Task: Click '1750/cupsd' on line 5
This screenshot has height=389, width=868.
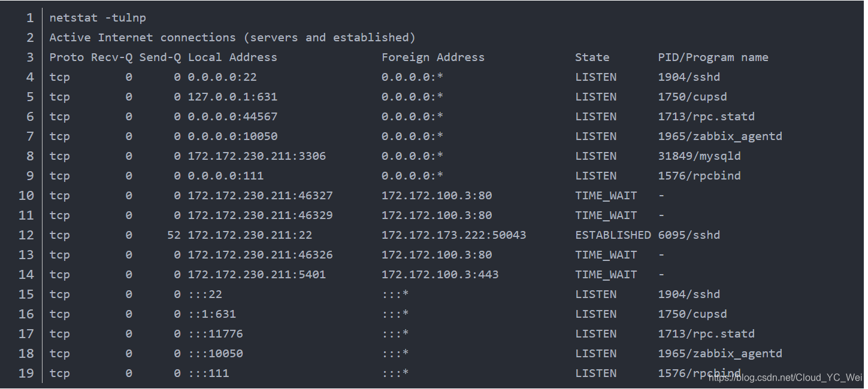Action: [x=692, y=97]
